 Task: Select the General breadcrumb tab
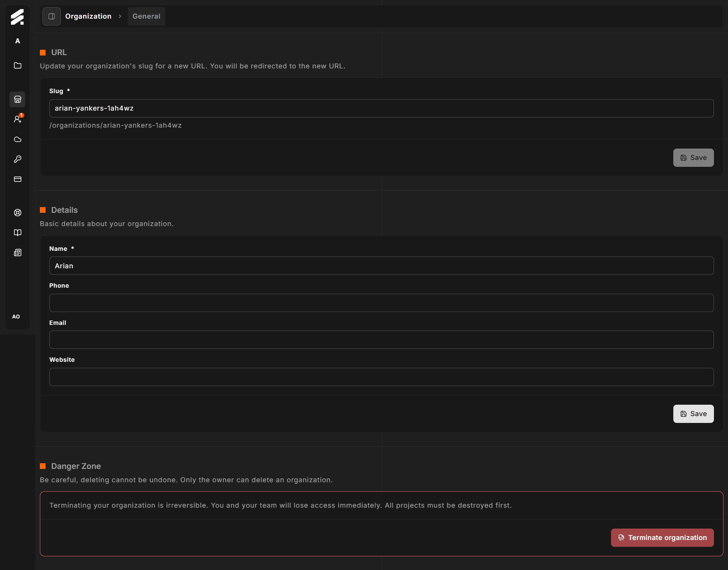point(147,16)
